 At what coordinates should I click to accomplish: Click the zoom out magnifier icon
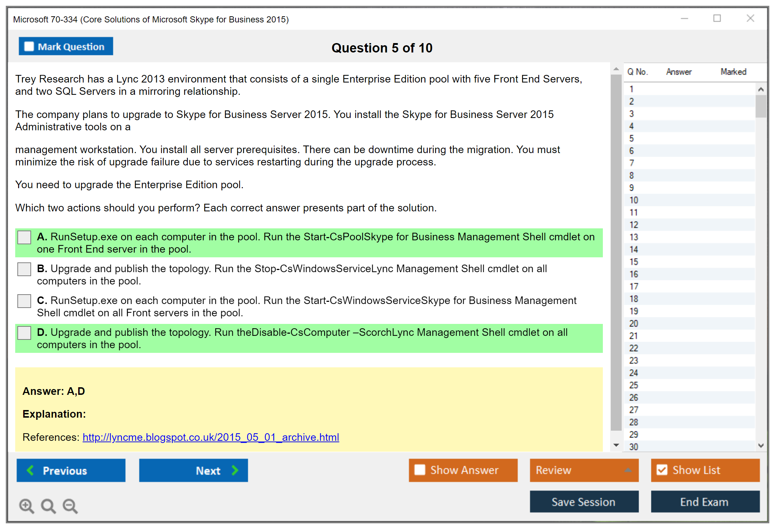click(x=70, y=506)
